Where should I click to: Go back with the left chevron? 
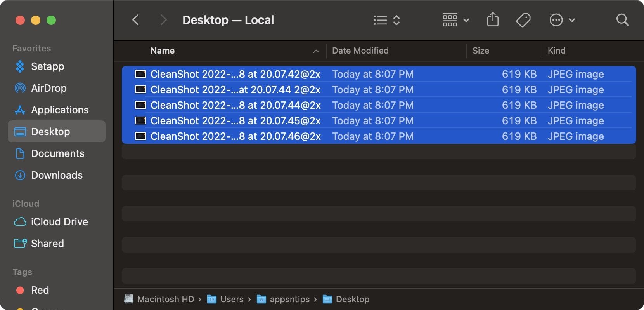[135, 20]
